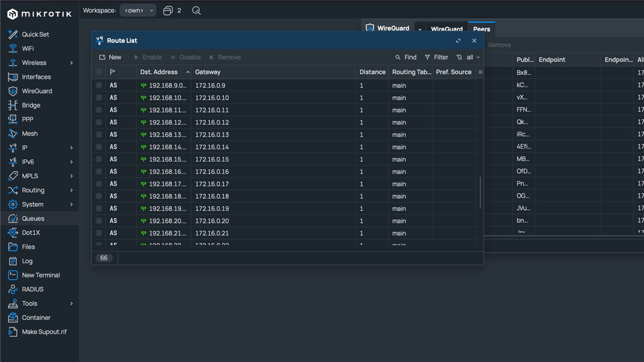
Task: Select checkbox for route 172.16.0.9
Action: 99,85
